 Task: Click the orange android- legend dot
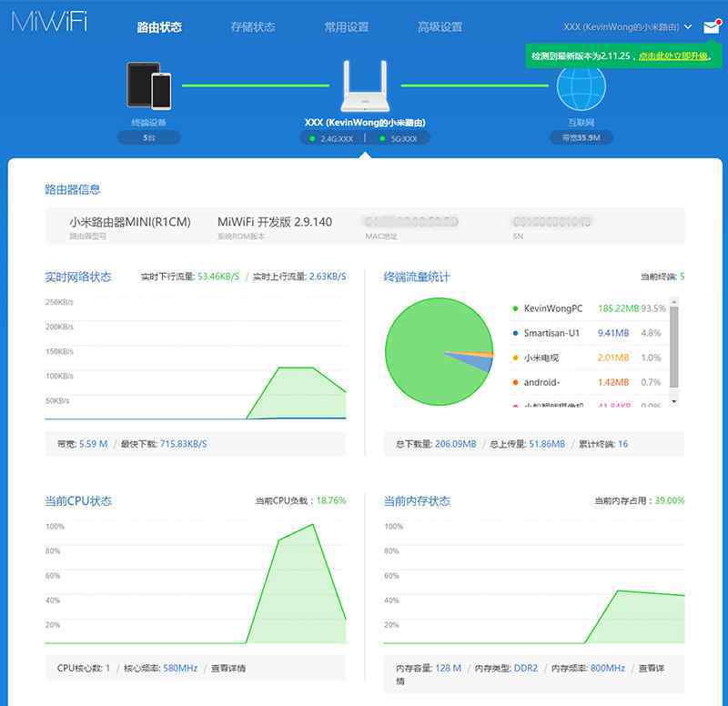click(515, 382)
